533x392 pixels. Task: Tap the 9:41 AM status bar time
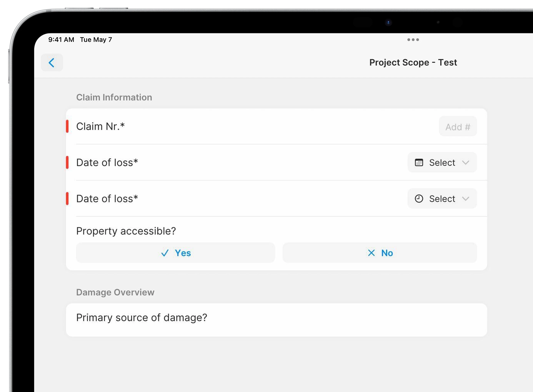(x=61, y=40)
